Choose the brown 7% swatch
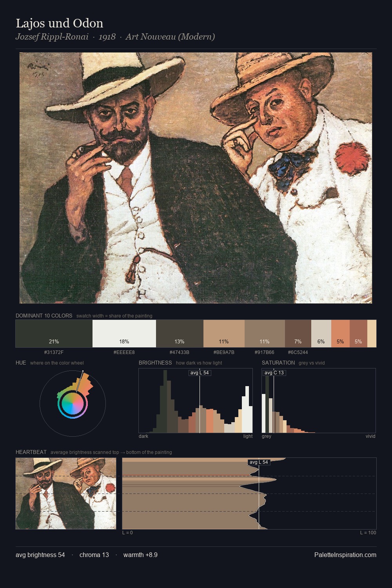This screenshot has width=392, height=588. click(x=298, y=334)
